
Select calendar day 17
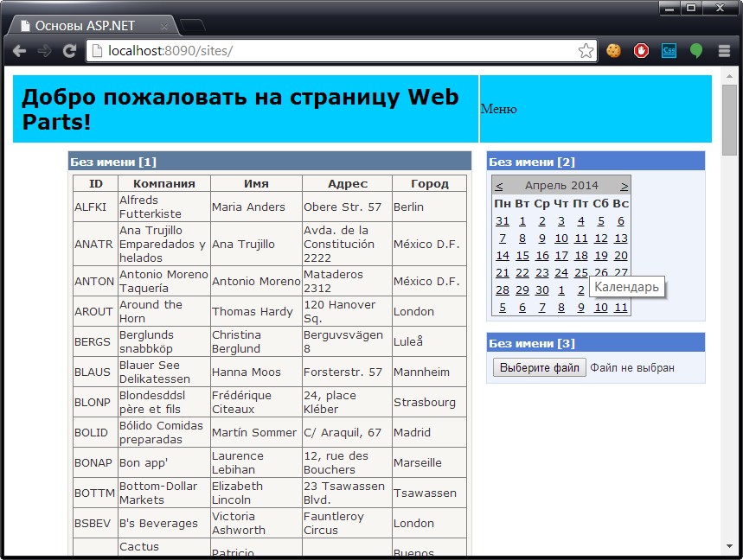(561, 256)
